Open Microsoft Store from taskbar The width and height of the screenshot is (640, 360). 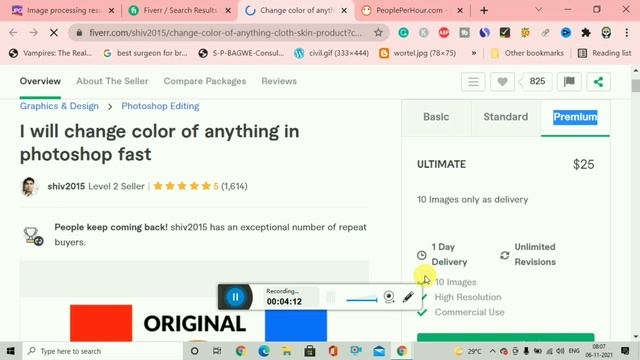click(310, 351)
